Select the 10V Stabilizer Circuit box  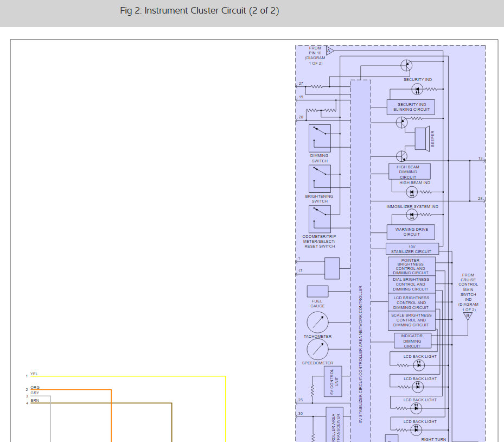tap(412, 249)
